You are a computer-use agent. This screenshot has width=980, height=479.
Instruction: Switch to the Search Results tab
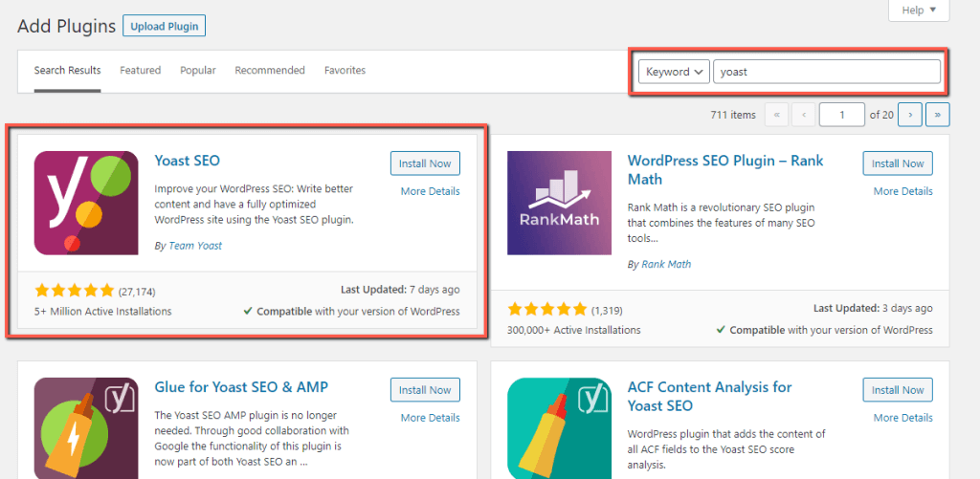(68, 71)
